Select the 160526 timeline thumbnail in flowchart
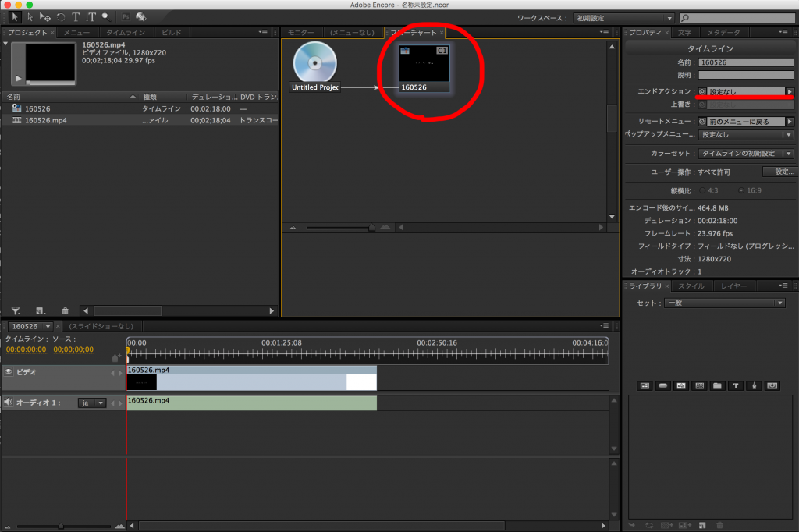799x532 pixels. 424,69
